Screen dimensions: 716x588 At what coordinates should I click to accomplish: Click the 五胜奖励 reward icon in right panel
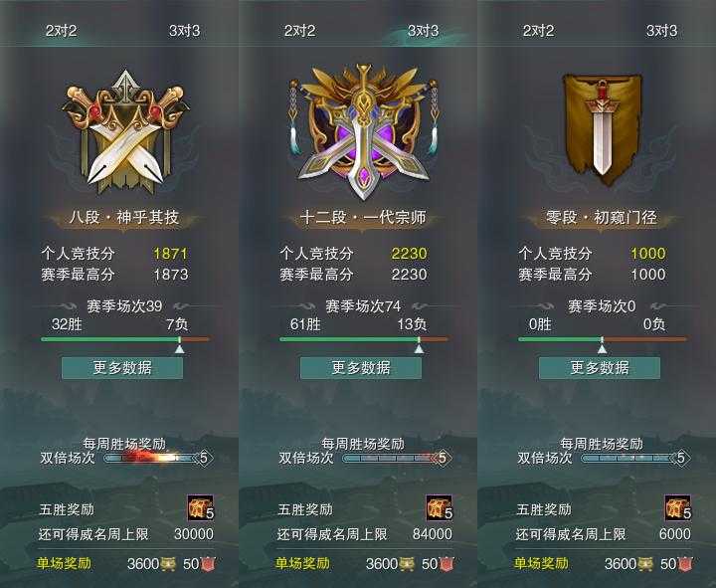(677, 507)
